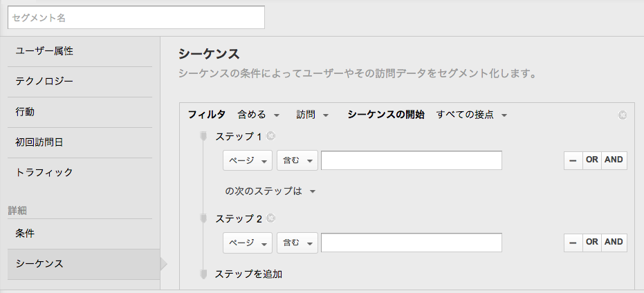Click the AND button in Step 1
Viewport: 644px width, 293px height.
(614, 160)
